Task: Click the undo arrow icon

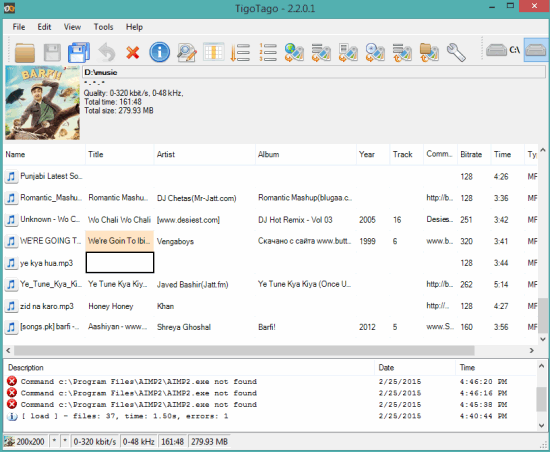Action: click(107, 53)
